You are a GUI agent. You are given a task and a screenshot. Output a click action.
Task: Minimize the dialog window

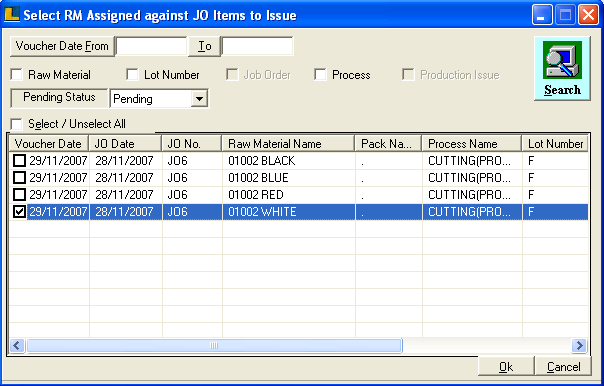point(542,15)
